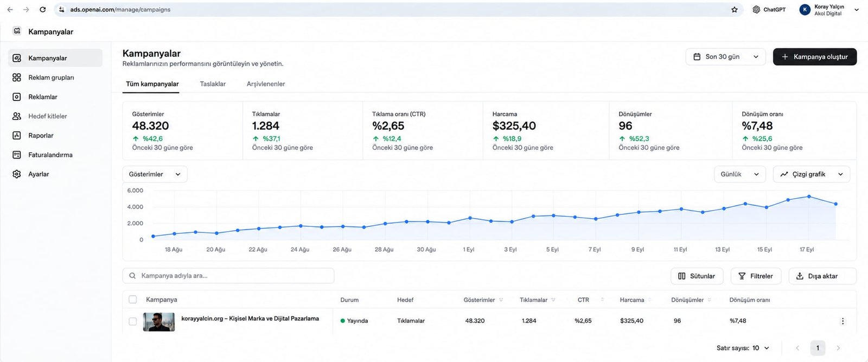Viewport: 868px width, 362px height.
Task: Select the 17 Eyl peak point on chart
Action: pyautogui.click(x=809, y=196)
